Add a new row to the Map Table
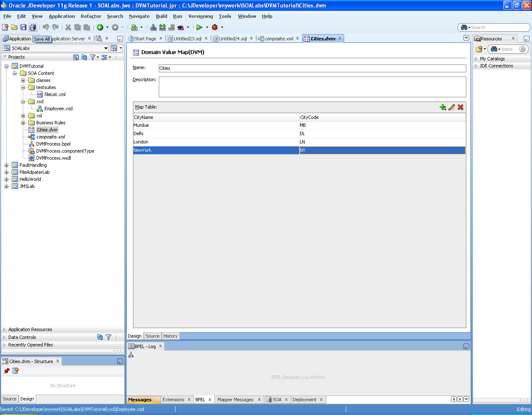Image resolution: width=532 pixels, height=415 pixels. [x=443, y=107]
